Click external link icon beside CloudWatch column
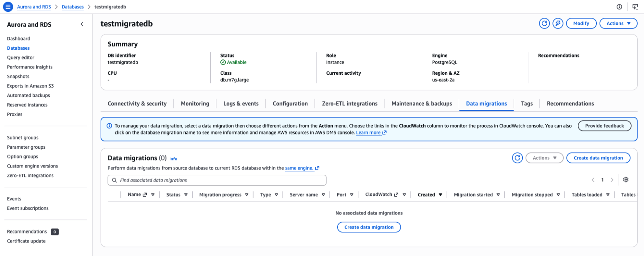This screenshot has height=256, width=644. click(x=396, y=195)
